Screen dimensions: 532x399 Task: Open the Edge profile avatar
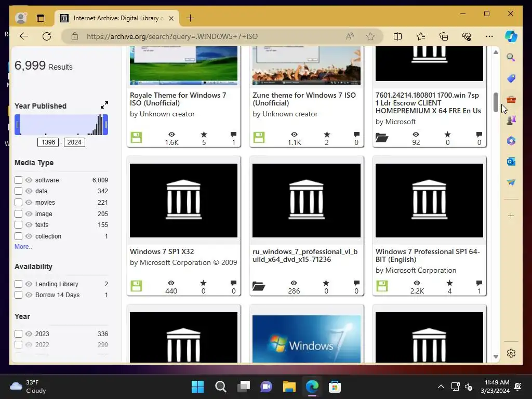pyautogui.click(x=21, y=18)
